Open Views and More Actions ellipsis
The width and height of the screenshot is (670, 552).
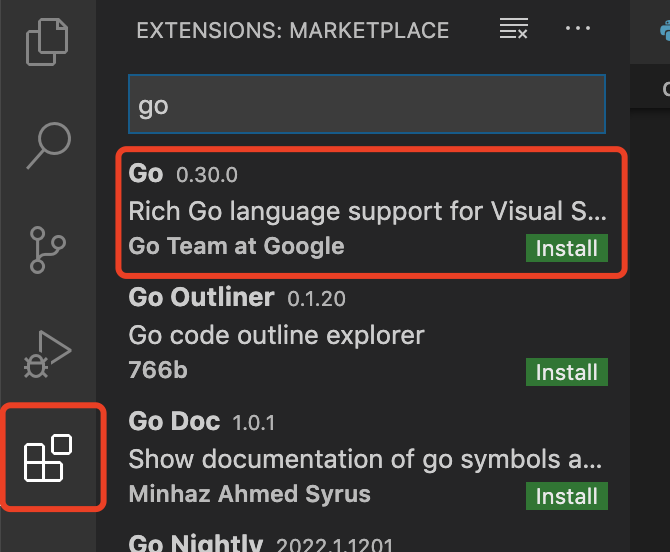coord(578,28)
